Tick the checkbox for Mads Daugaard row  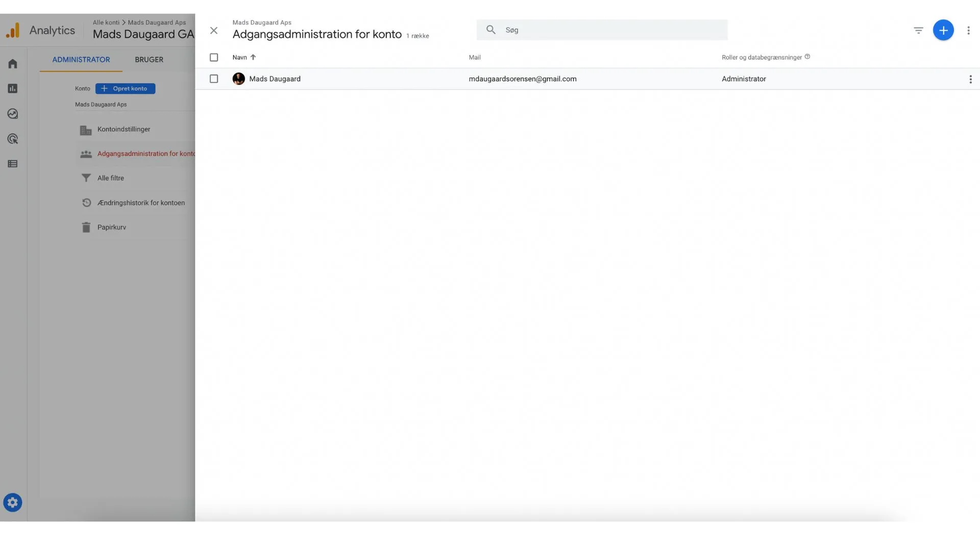point(214,79)
